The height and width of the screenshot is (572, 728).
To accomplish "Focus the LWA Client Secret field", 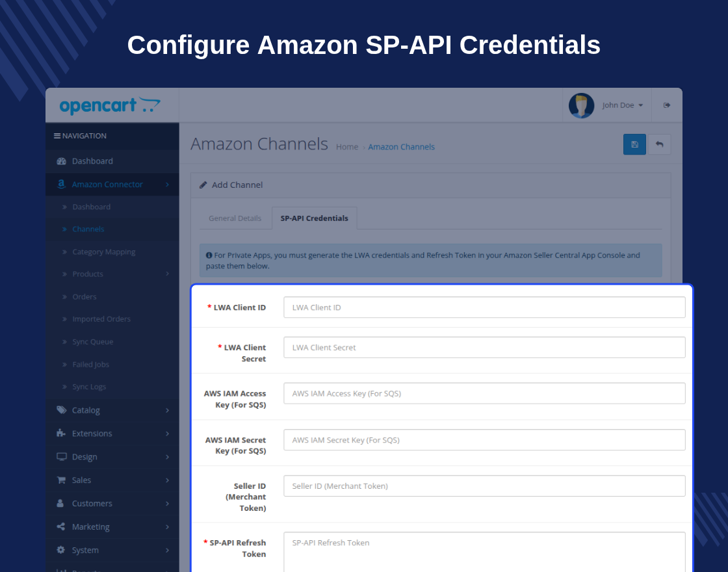I will [x=484, y=347].
